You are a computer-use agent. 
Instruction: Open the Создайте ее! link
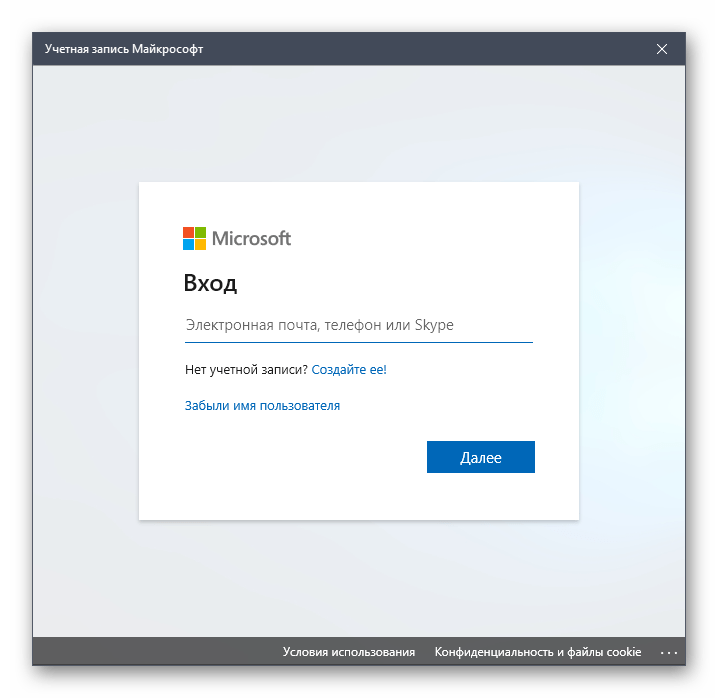click(x=349, y=370)
